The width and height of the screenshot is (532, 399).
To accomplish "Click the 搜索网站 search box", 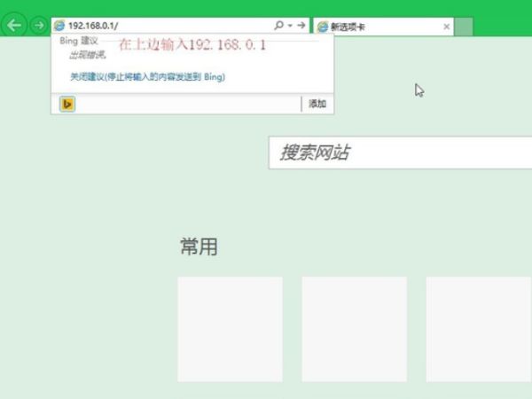I will pyautogui.click(x=399, y=153).
